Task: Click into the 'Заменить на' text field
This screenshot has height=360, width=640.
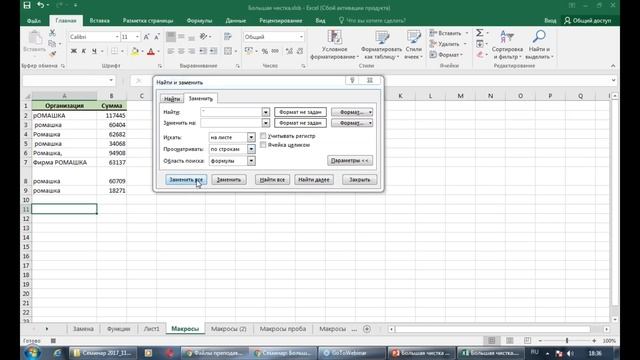Action: click(x=231, y=123)
